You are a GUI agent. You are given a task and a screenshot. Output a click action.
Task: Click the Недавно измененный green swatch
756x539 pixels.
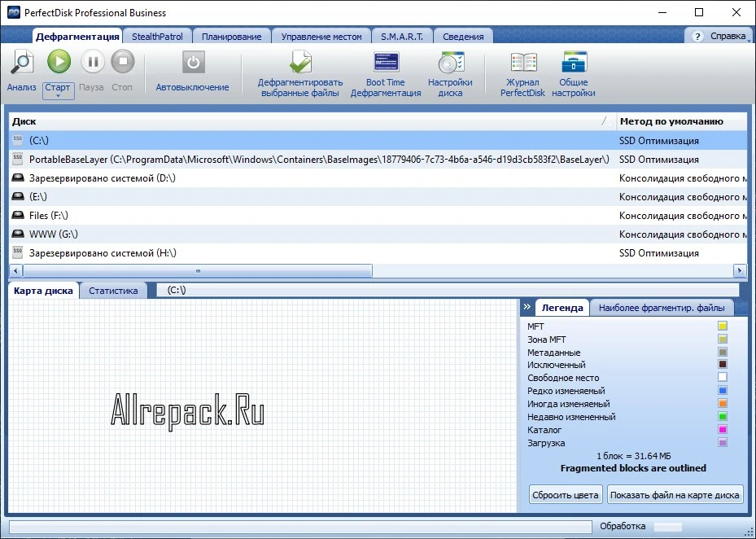pyautogui.click(x=723, y=417)
